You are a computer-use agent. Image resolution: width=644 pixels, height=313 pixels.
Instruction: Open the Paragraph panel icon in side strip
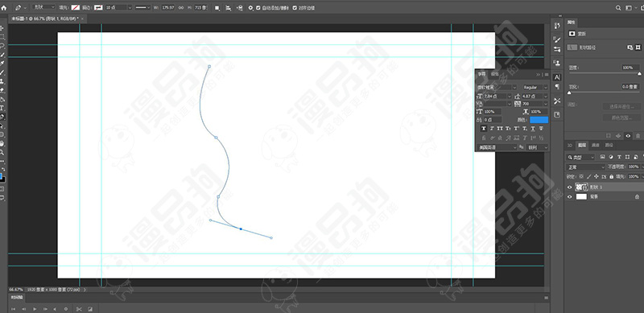(557, 87)
